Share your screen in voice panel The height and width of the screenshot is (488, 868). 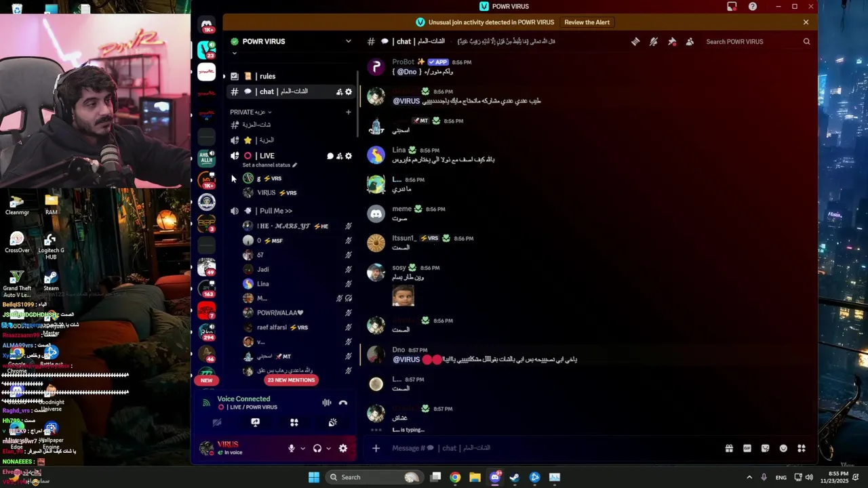pos(256,422)
